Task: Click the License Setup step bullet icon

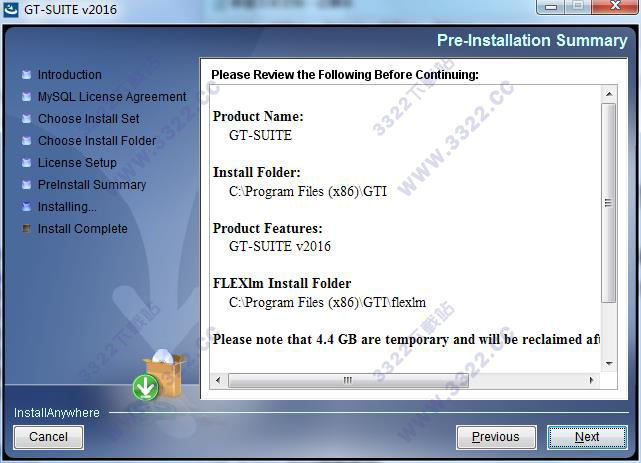Action: click(x=27, y=163)
